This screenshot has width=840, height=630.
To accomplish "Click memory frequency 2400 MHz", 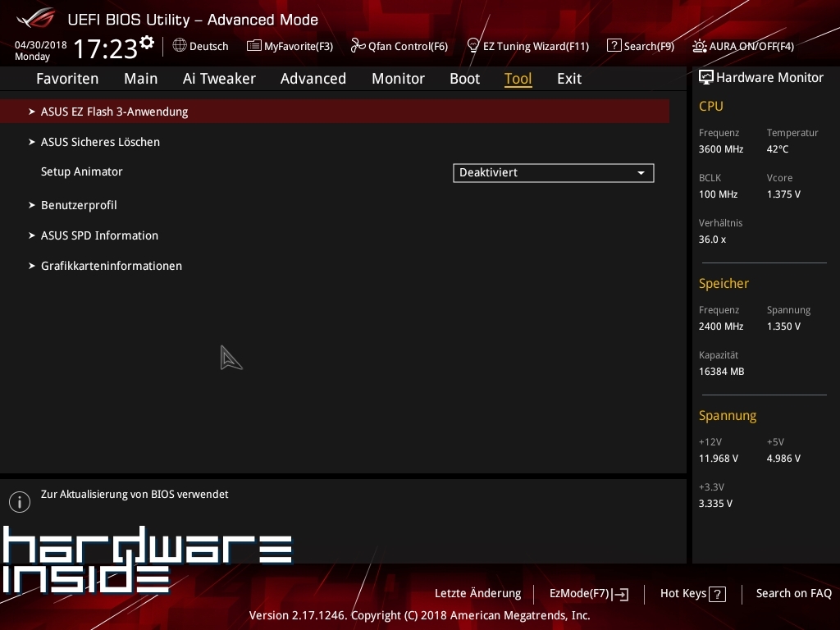I will 721,326.
